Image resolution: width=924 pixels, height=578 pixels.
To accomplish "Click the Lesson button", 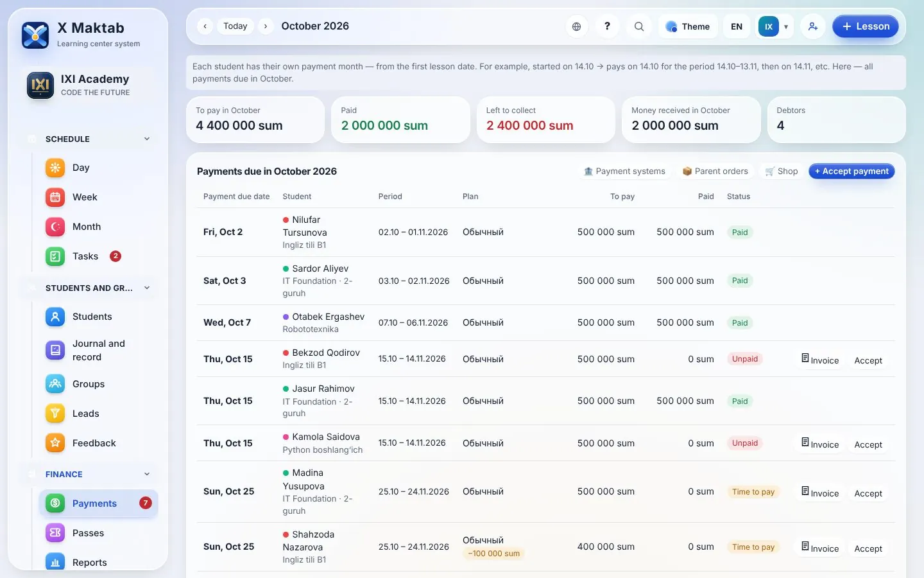I will (866, 26).
